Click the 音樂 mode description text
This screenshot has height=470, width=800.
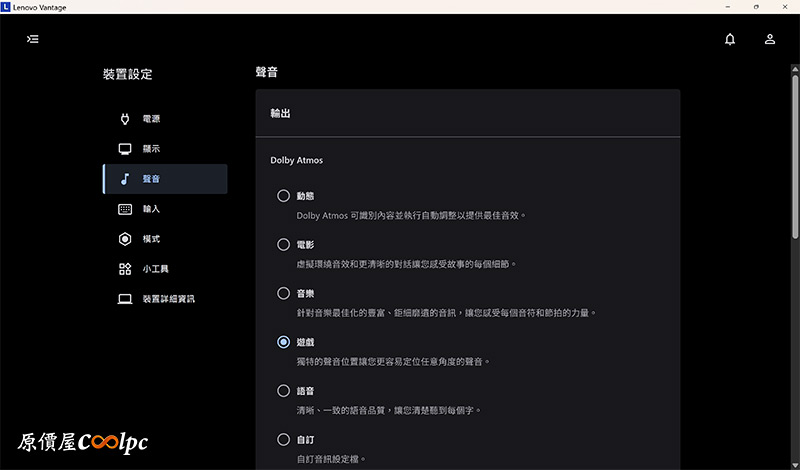tap(446, 312)
